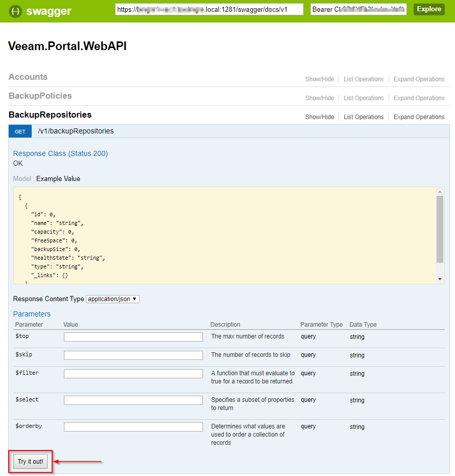
Task: Click the Response Class (Status 200) heading
Action: [x=60, y=153]
